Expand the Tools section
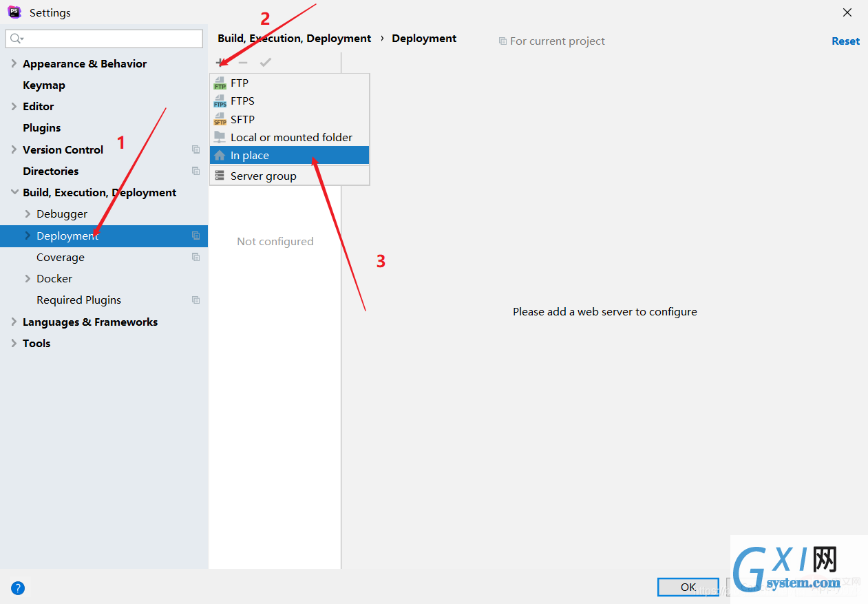868x604 pixels. tap(14, 343)
